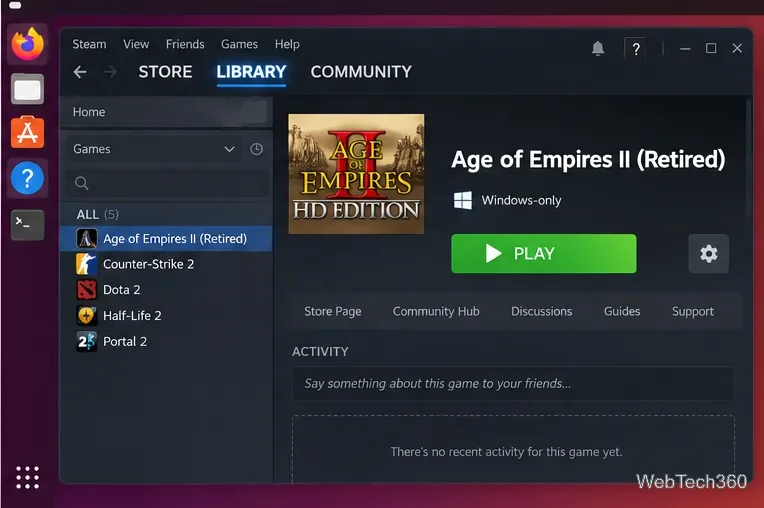Viewport: 764px width, 508px height.
Task: Open the Discussions link
Action: coord(541,311)
